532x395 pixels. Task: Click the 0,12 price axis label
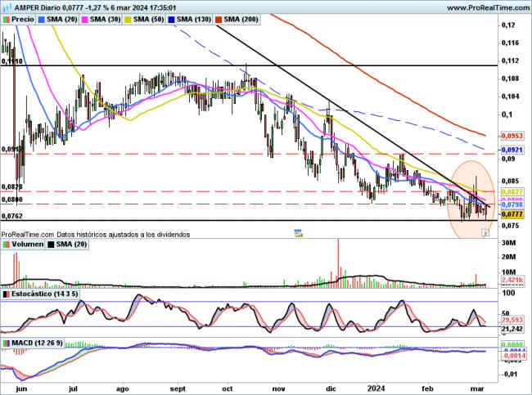click(508, 25)
